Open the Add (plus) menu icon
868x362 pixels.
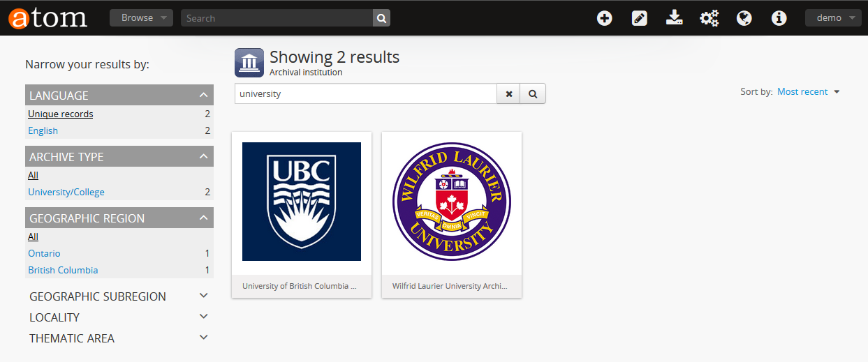[x=605, y=18]
